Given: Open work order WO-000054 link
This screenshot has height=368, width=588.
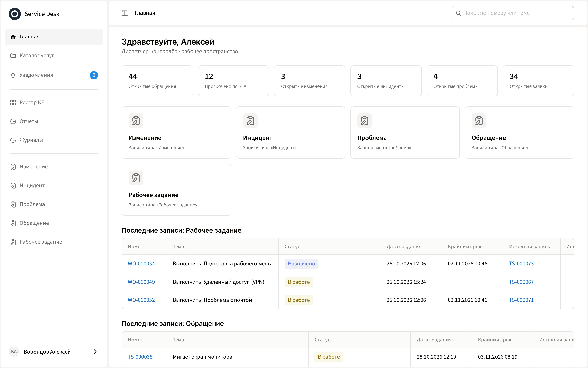Looking at the screenshot, I should pyautogui.click(x=141, y=264).
